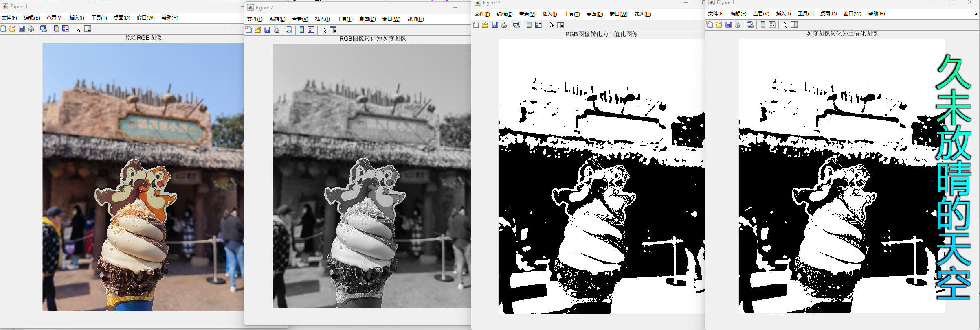Open 编辑(E) menu in Figure 4
Screen dimensions: 980x330
[738, 14]
